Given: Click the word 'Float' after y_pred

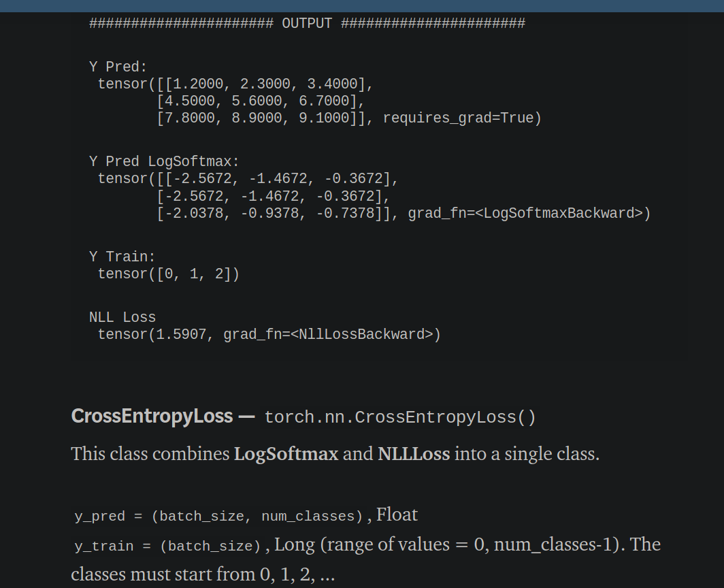Looking at the screenshot, I should [397, 514].
